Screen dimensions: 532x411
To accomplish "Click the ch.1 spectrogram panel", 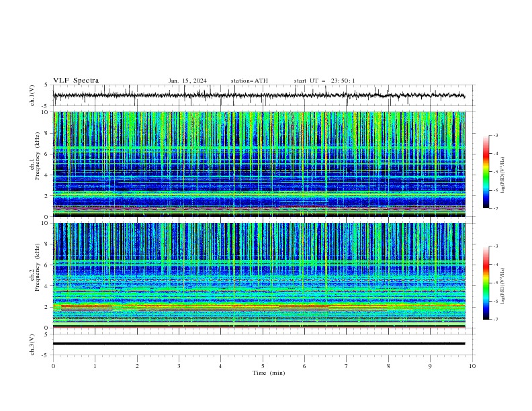I will [259, 164].
